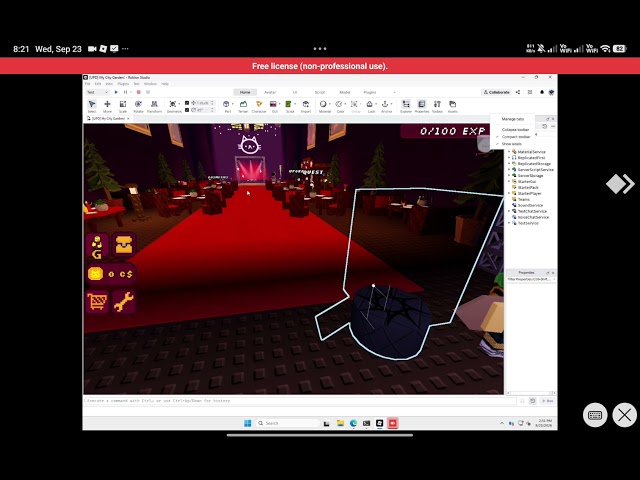Image resolution: width=640 pixels, height=480 pixels.
Task: Expand the ServerStorage tree node
Action: pyautogui.click(x=509, y=176)
